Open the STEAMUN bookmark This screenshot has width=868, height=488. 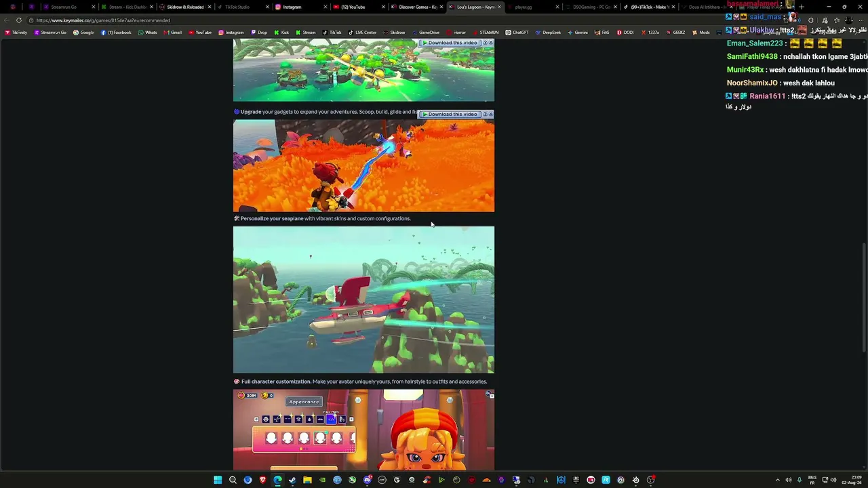point(486,33)
